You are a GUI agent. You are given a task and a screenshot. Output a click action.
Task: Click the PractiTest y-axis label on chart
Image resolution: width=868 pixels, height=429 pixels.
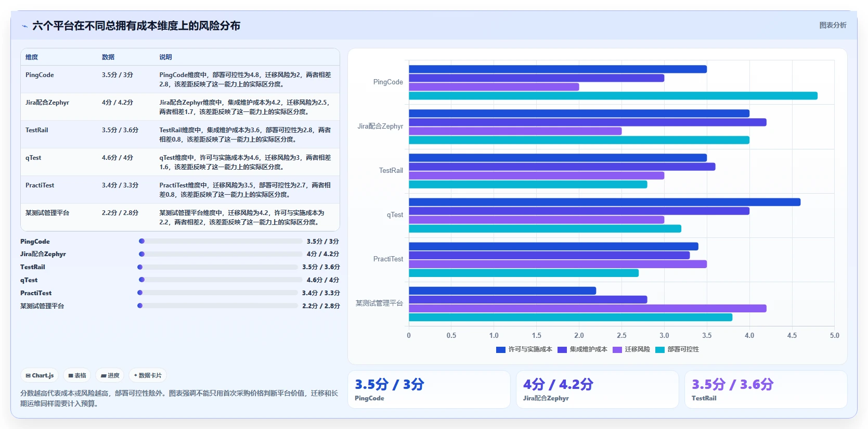click(388, 259)
